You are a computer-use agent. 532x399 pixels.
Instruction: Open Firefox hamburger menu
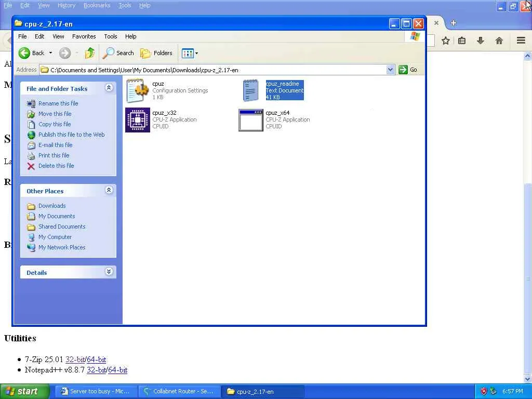point(521,41)
